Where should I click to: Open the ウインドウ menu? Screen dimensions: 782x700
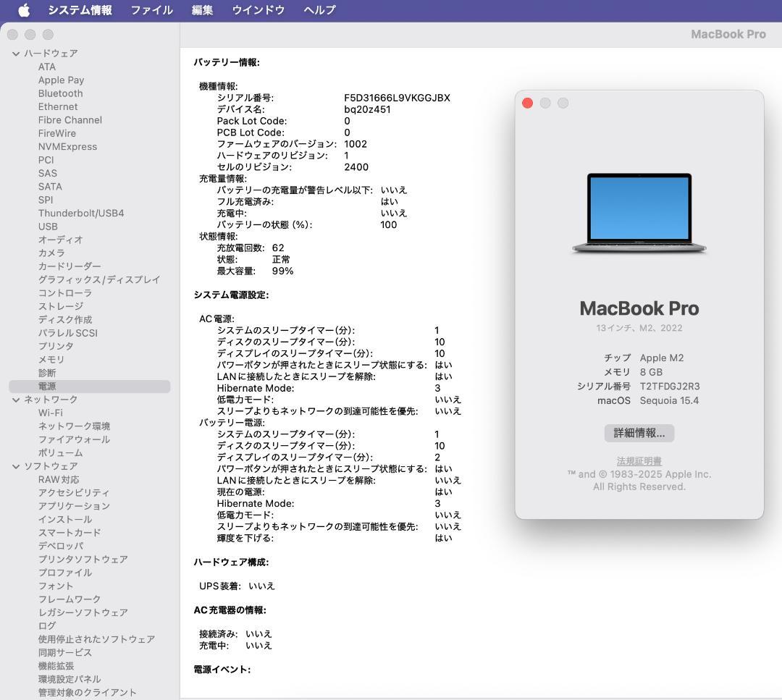(x=258, y=10)
